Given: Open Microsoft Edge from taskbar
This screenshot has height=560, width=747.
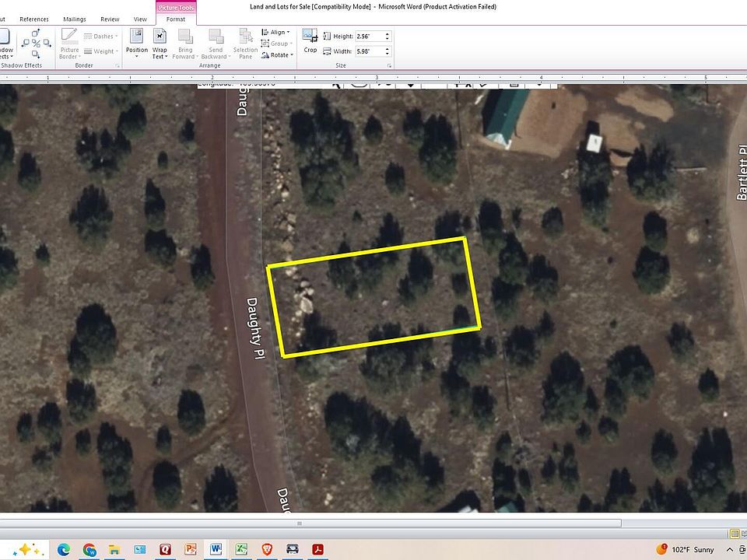Looking at the screenshot, I should click(63, 550).
